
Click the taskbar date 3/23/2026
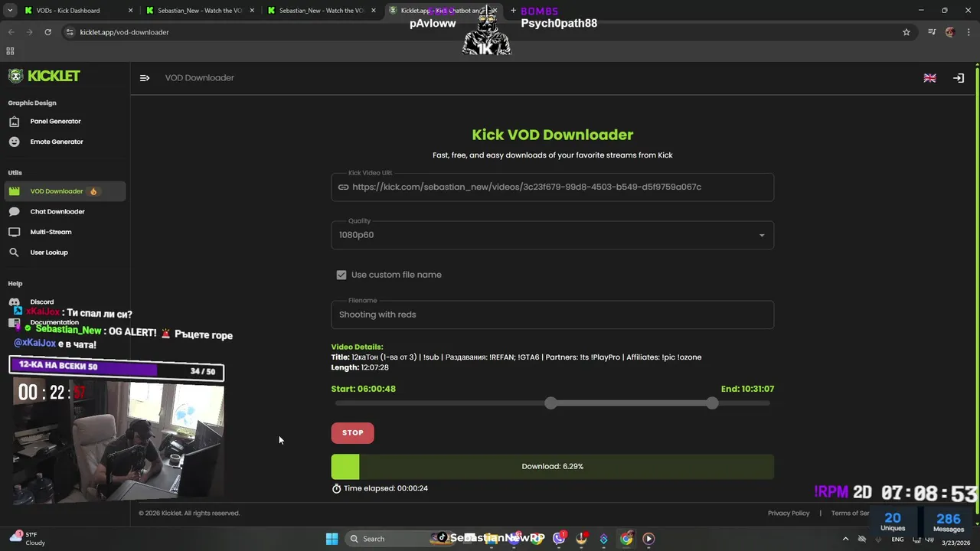(955, 543)
